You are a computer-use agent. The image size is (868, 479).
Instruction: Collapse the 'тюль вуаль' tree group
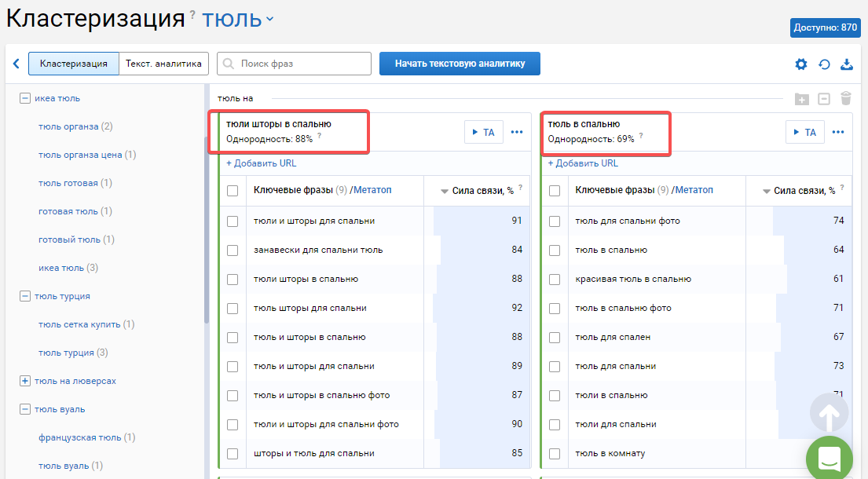click(25, 409)
